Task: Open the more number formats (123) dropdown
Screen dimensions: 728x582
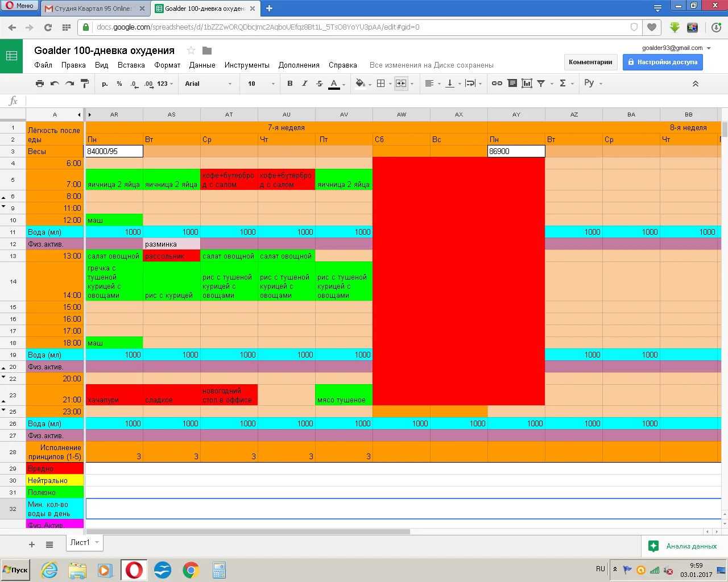Action: click(x=165, y=84)
